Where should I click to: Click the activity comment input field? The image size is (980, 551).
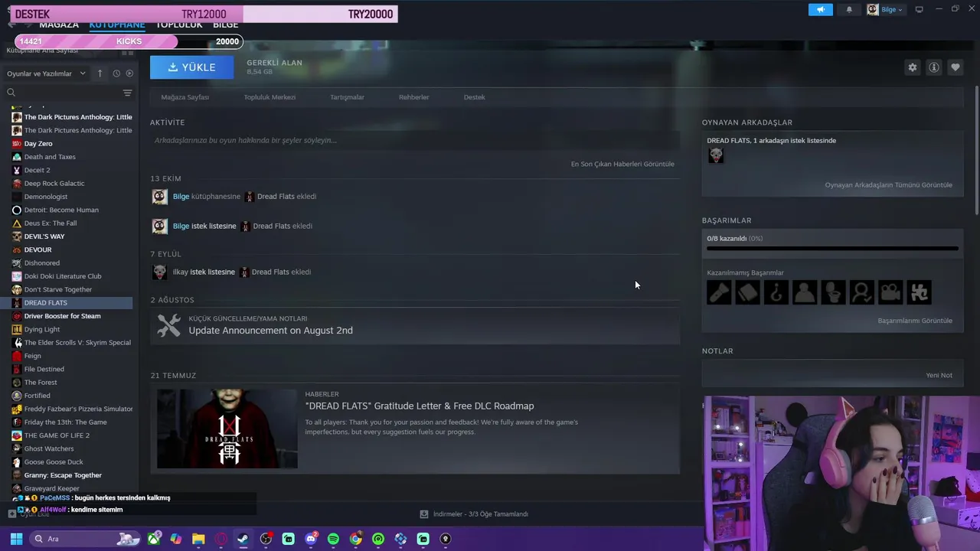coord(415,140)
